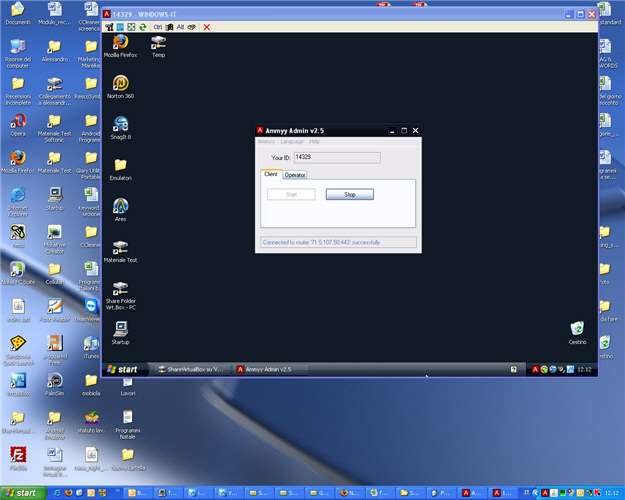The width and height of the screenshot is (625, 500).
Task: Select Ammyy Admin v2.5 in remote taskbar
Action: 265,369
